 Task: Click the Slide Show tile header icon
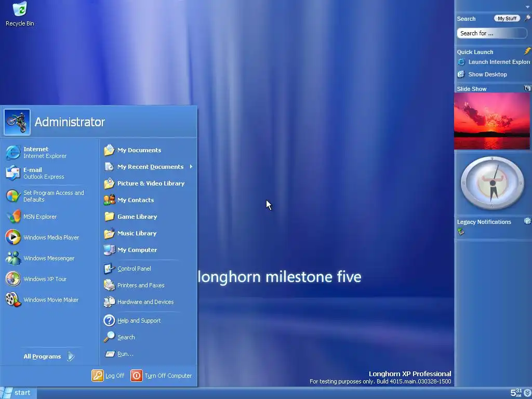pos(527,88)
